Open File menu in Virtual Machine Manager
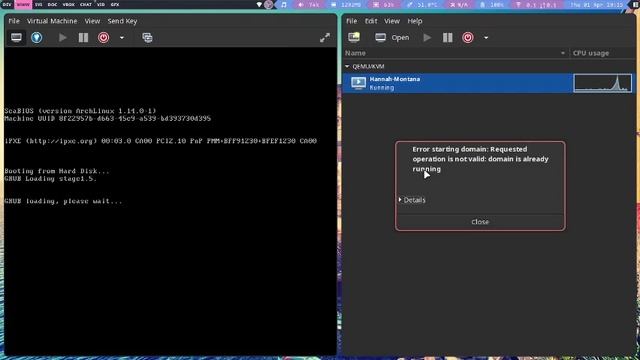The width and height of the screenshot is (640, 360). 351,21
